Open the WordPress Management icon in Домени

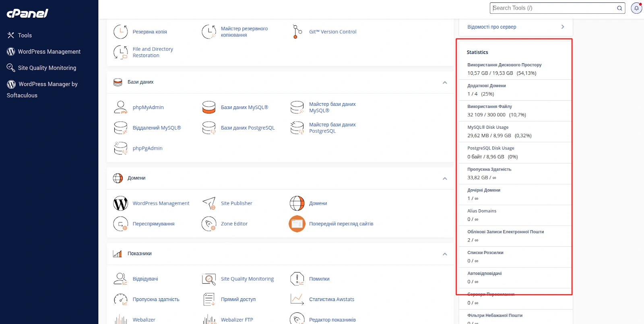120,203
